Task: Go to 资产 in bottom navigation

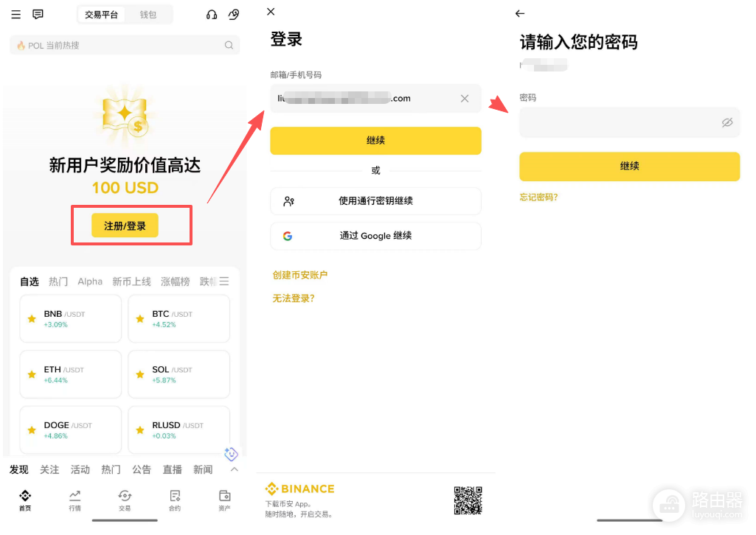Action: click(x=225, y=500)
